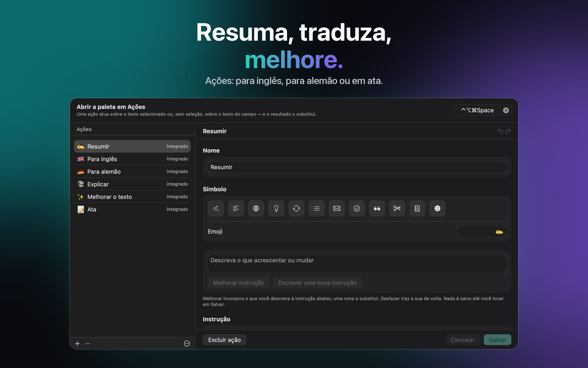588x368 pixels.
Task: Choose the book symbol
Action: (x=417, y=209)
